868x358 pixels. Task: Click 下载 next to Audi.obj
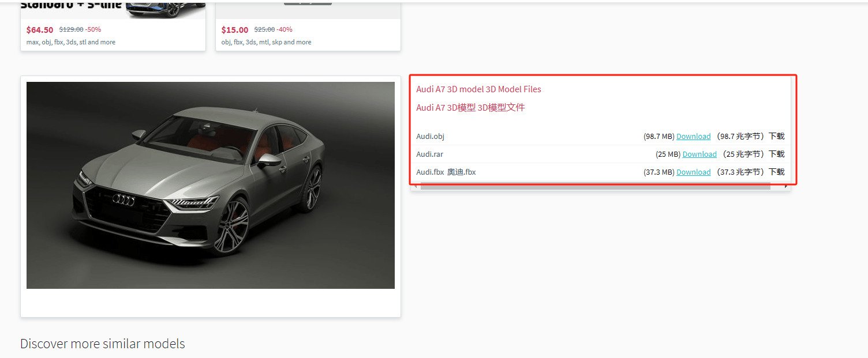tap(776, 136)
